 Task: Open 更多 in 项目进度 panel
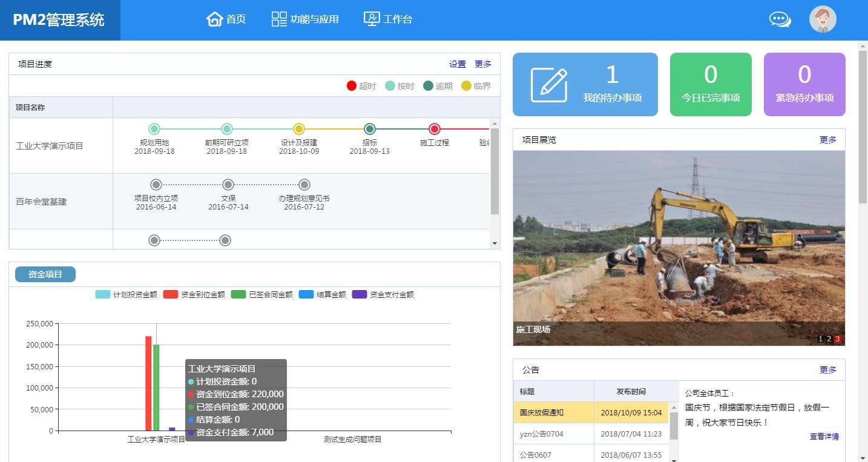tap(483, 64)
